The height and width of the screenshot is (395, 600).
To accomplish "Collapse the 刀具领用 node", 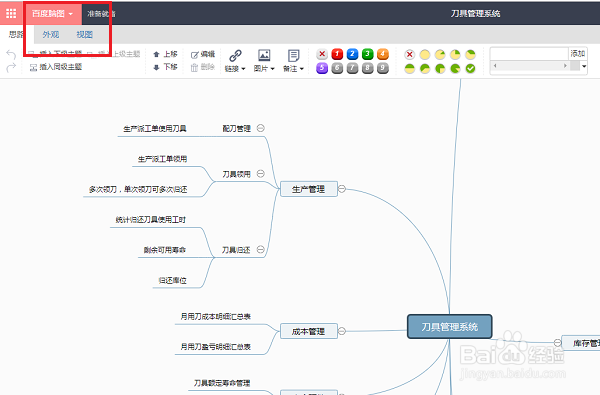I will click(x=261, y=173).
